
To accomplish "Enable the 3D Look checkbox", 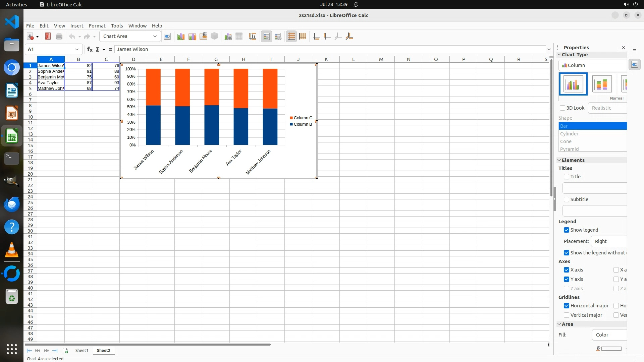I will (x=562, y=108).
